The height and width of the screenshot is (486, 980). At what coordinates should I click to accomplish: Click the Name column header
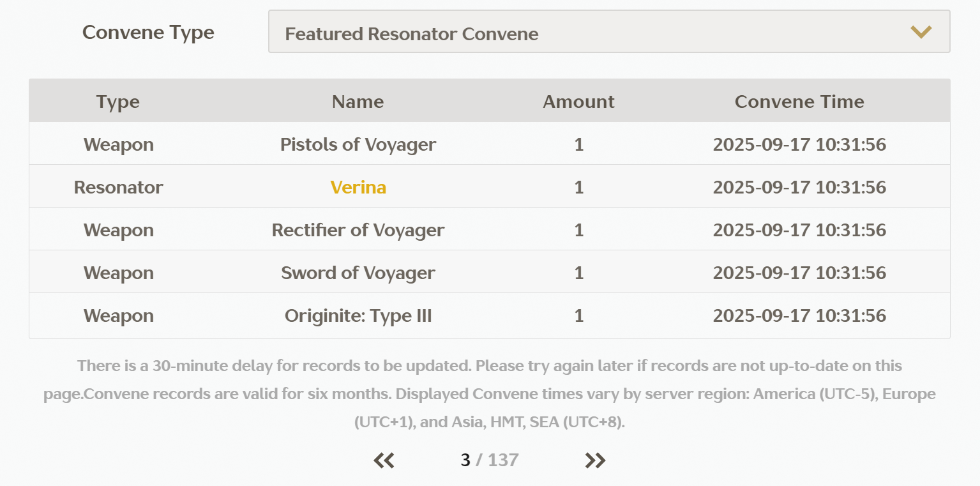point(358,102)
